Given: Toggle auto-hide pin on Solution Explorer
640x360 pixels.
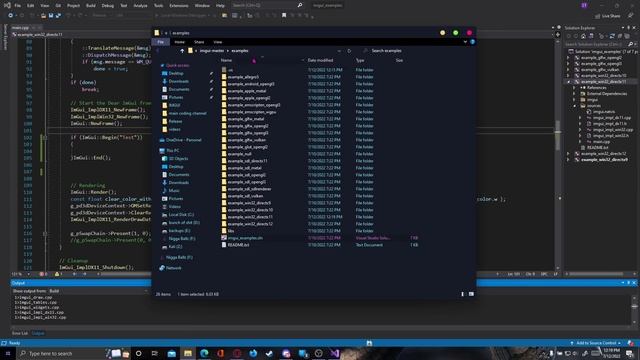Looking at the screenshot, I should click(x=629, y=28).
